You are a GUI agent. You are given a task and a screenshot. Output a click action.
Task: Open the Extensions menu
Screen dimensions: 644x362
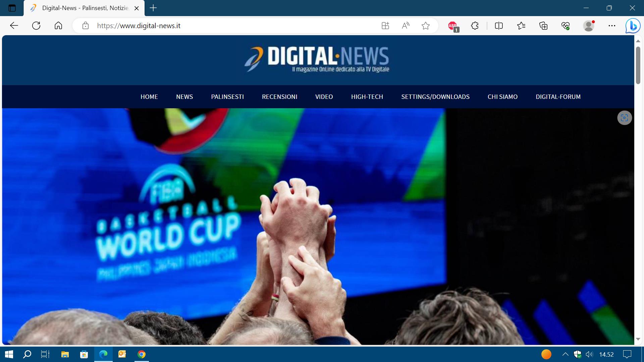475,25
